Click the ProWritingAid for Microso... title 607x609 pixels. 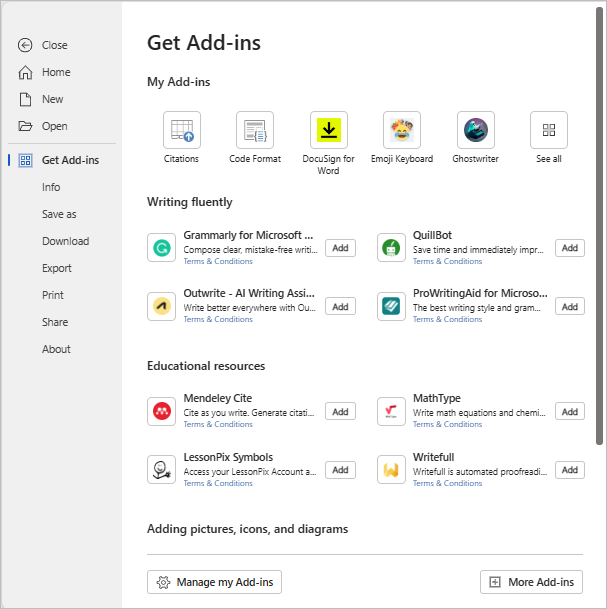coord(480,293)
